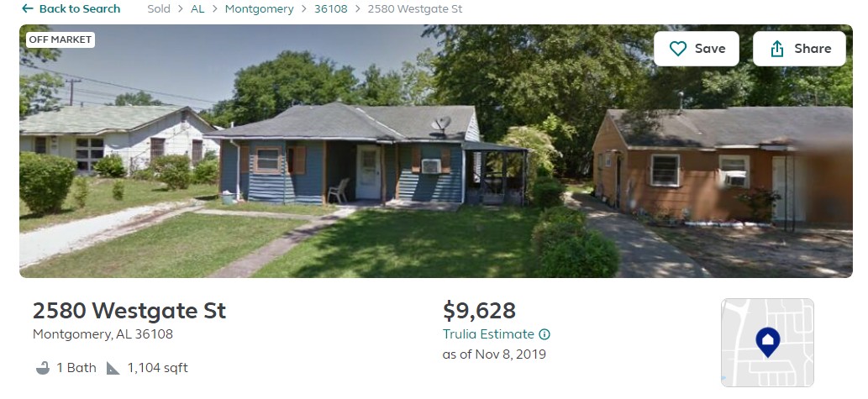
Task: Click the square footage triangle icon
Action: (113, 368)
